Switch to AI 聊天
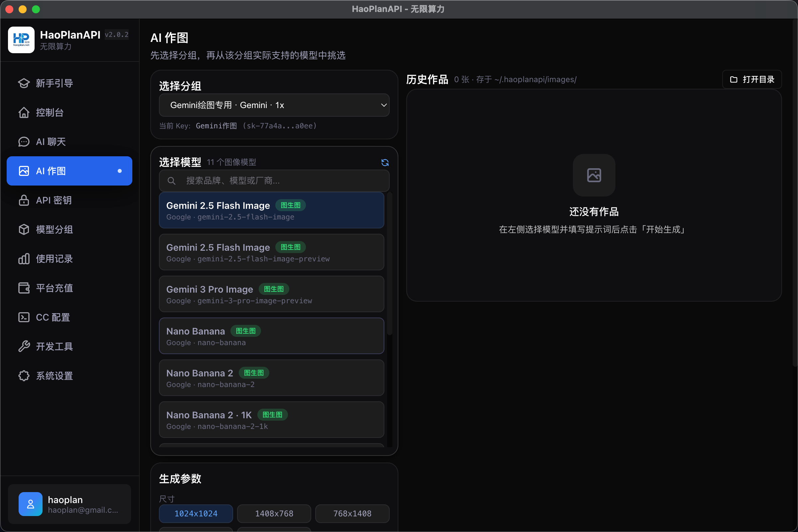798x532 pixels. (x=69, y=142)
